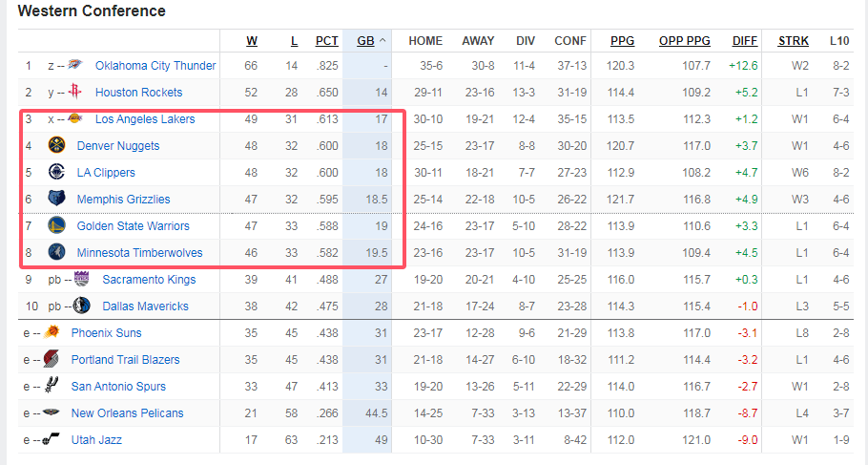Click the Houston Rockets logo icon
Image resolution: width=868 pixels, height=465 pixels.
click(x=74, y=92)
